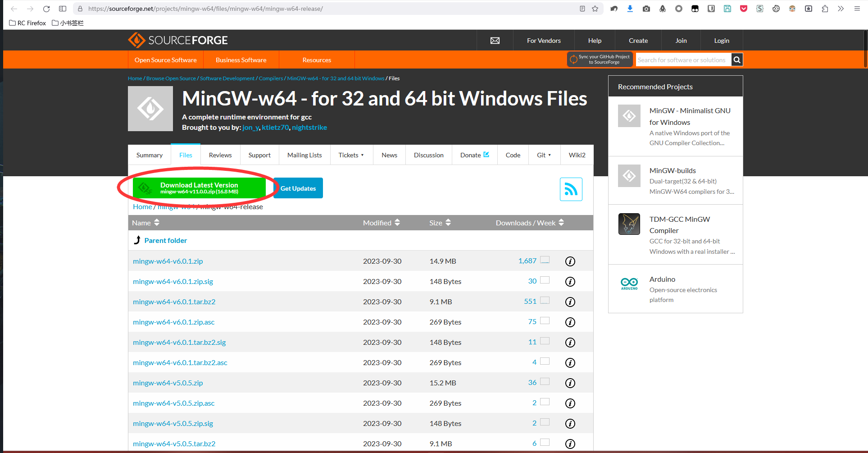Toggle the browser sidebar panel icon
Image resolution: width=868 pixels, height=453 pixels.
tap(63, 9)
